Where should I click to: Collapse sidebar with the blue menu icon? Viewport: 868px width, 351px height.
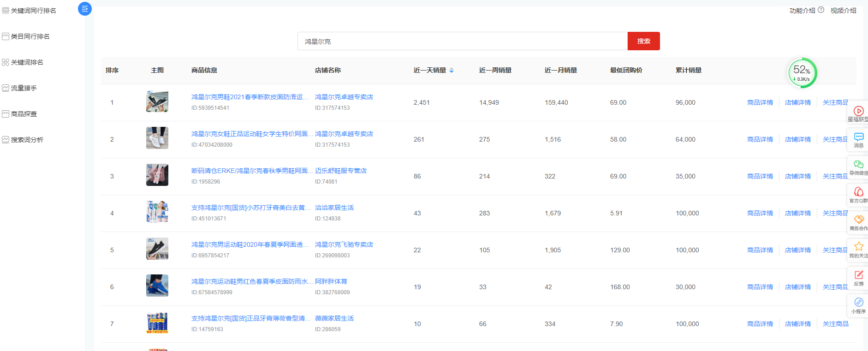click(85, 9)
